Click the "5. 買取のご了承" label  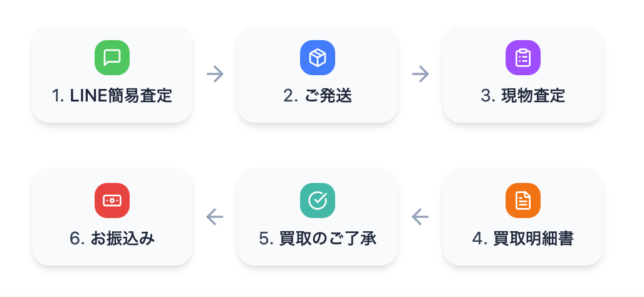coord(318,239)
